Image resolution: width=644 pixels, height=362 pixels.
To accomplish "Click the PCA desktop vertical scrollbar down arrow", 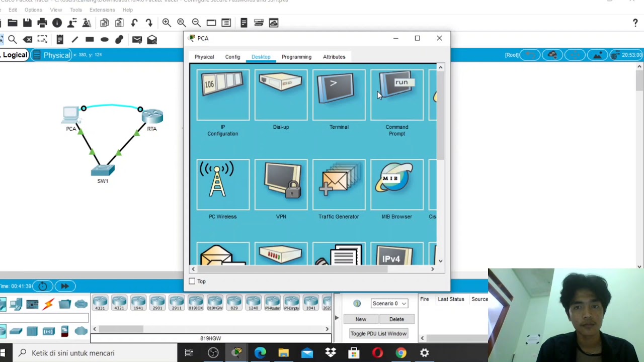I will [x=440, y=261].
